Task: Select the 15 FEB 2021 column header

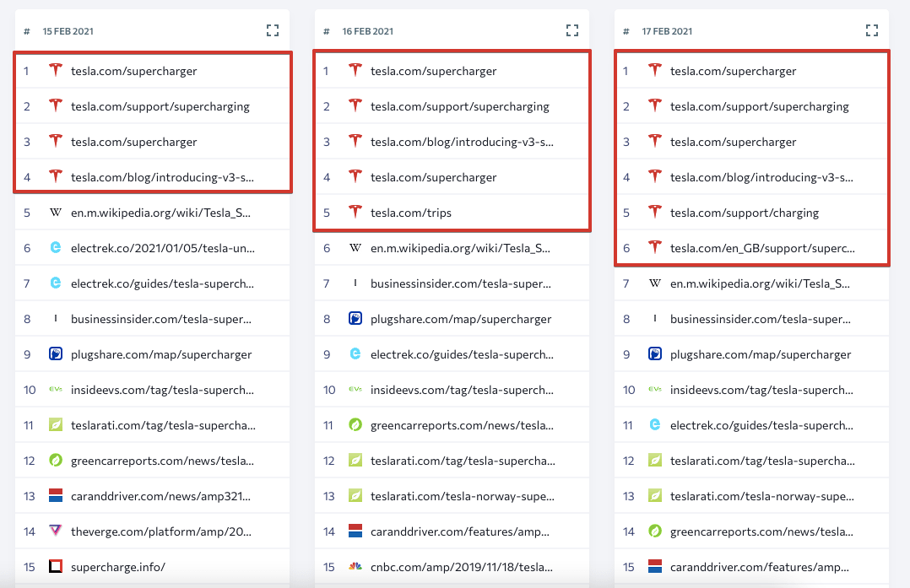Action: point(68,31)
